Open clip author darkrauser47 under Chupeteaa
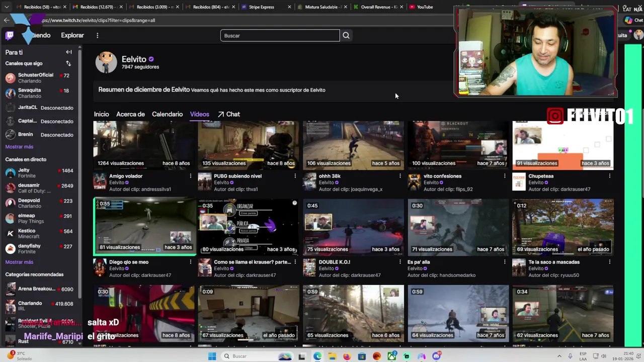 click(x=575, y=189)
